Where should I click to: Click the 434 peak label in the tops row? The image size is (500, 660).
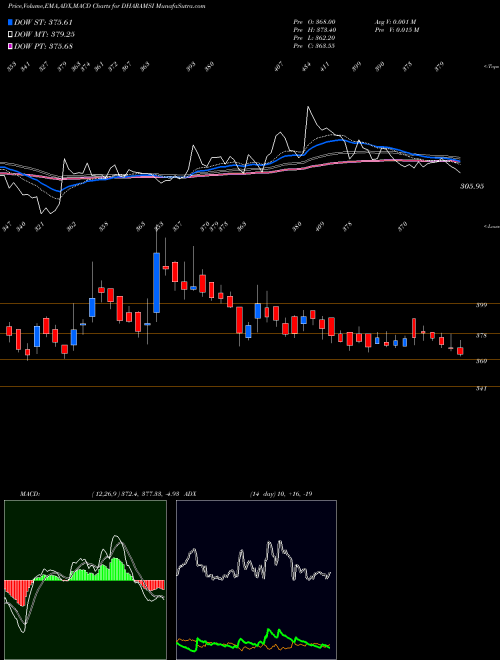point(306,67)
